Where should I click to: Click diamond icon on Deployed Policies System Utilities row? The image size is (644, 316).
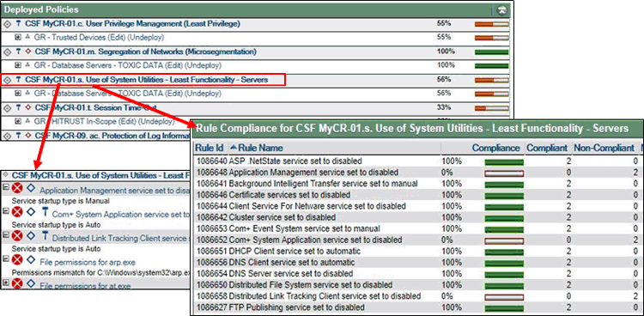point(7,80)
